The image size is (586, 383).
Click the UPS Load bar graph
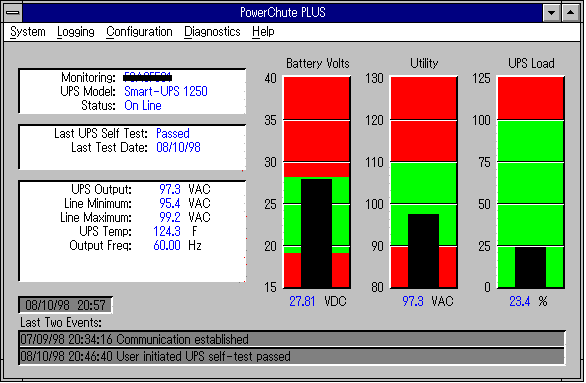coord(531,182)
